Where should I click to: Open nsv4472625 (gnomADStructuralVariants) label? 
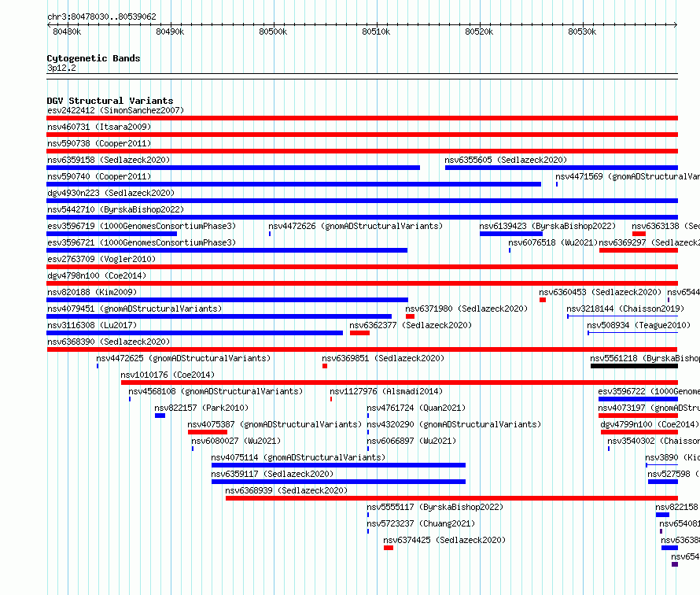coord(183,358)
